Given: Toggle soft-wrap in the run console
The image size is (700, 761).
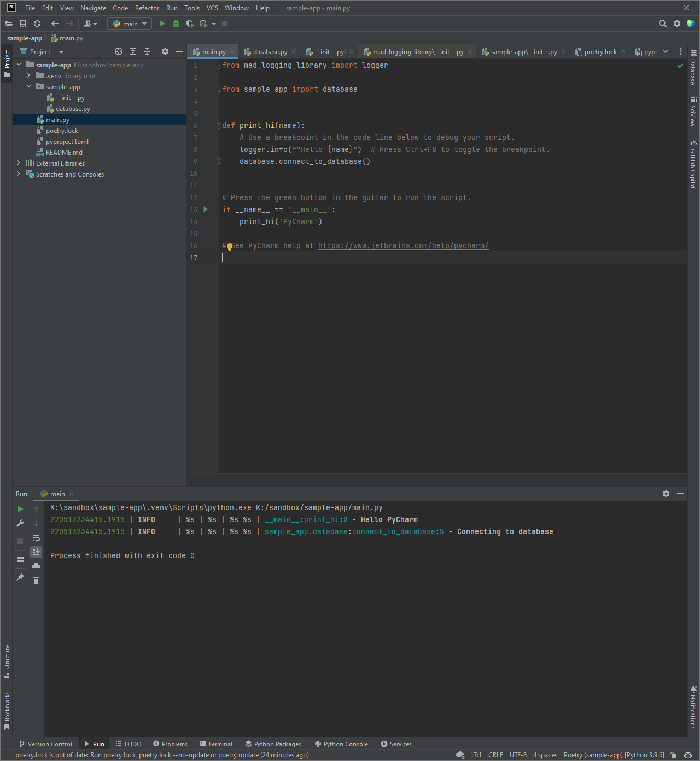Looking at the screenshot, I should coord(36,538).
